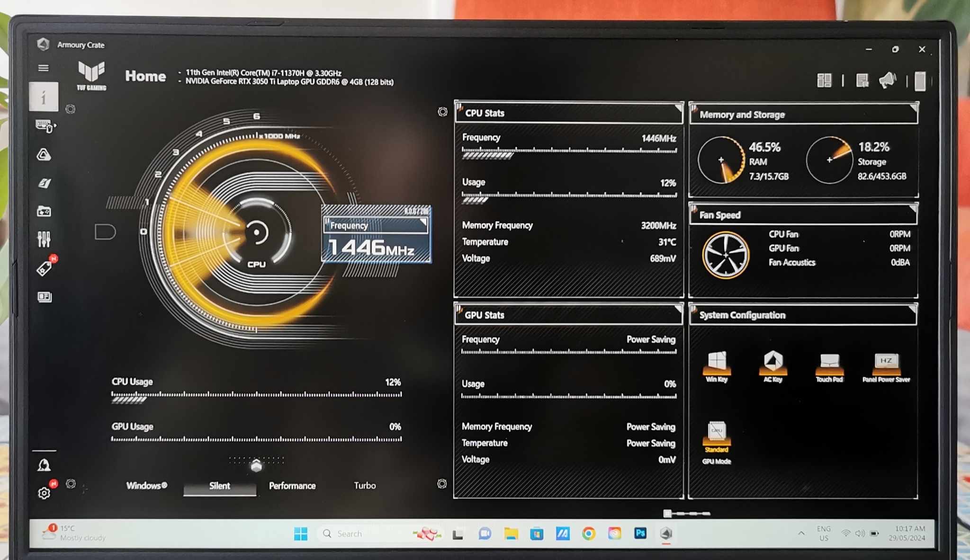Open Scenario Profiles sliders icon

pyautogui.click(x=44, y=239)
